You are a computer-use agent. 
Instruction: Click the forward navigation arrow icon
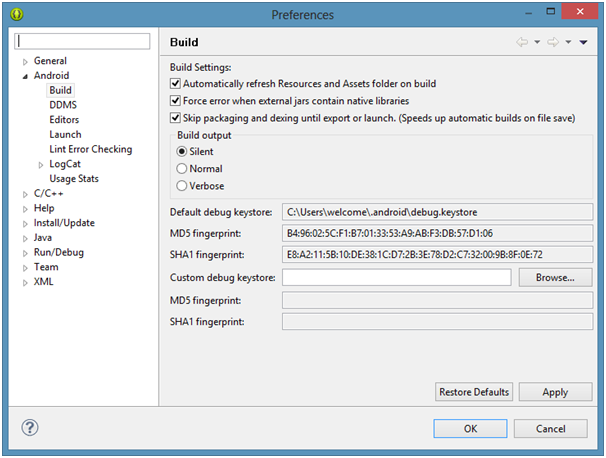coord(553,42)
